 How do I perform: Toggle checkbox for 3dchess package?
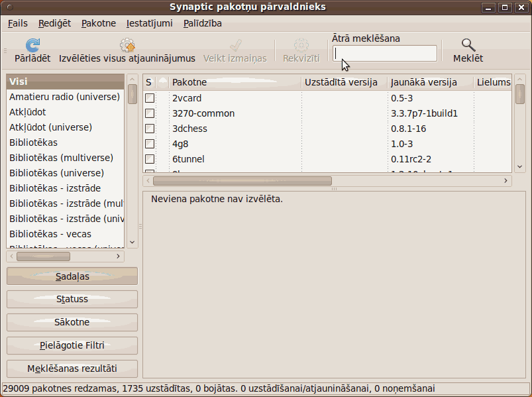150,129
